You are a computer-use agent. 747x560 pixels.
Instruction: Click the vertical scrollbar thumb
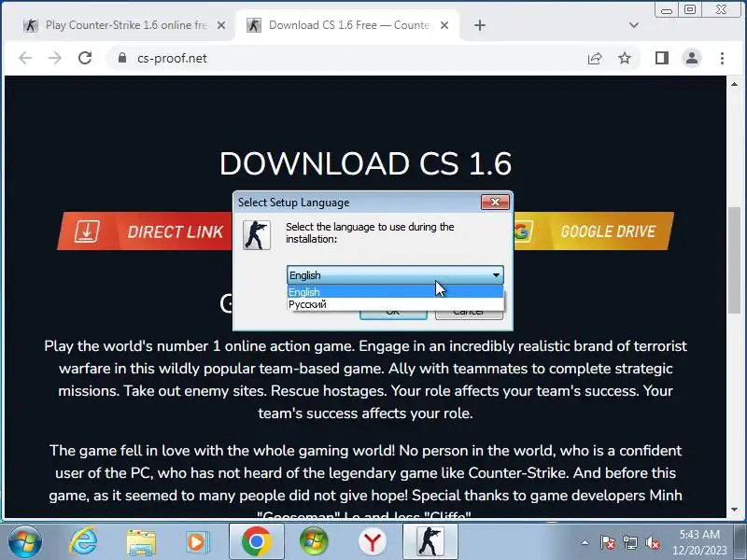pos(734,260)
